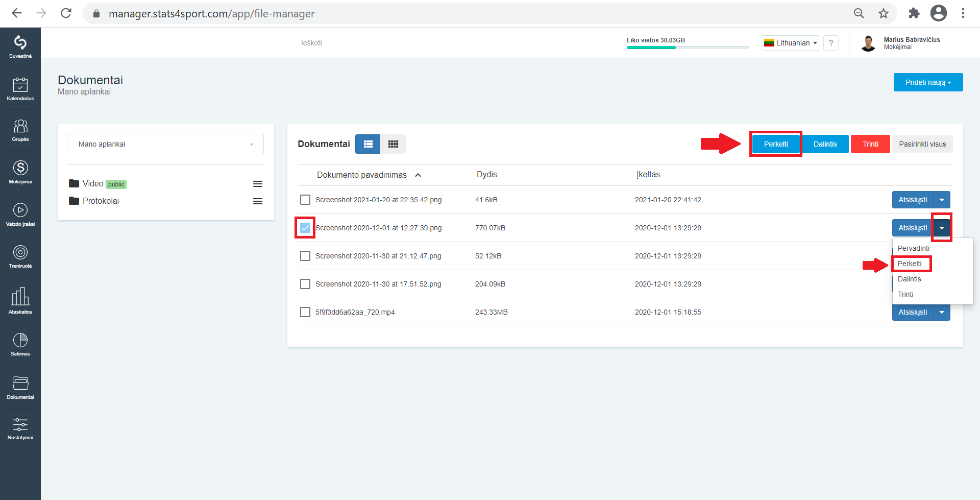Image resolution: width=980 pixels, height=500 pixels.
Task: Expand the Mano aplankai folder dropdown
Action: (x=166, y=144)
